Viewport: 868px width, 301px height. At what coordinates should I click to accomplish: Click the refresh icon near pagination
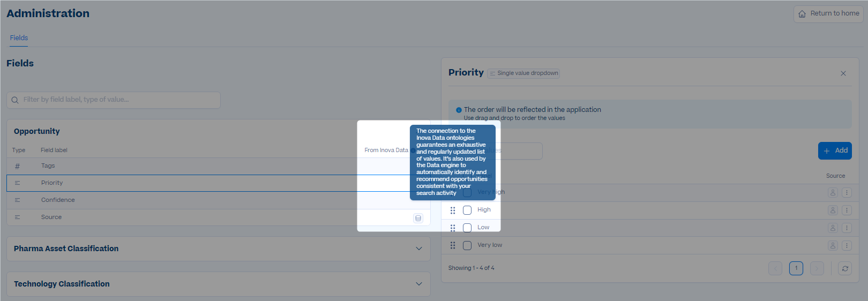845,268
